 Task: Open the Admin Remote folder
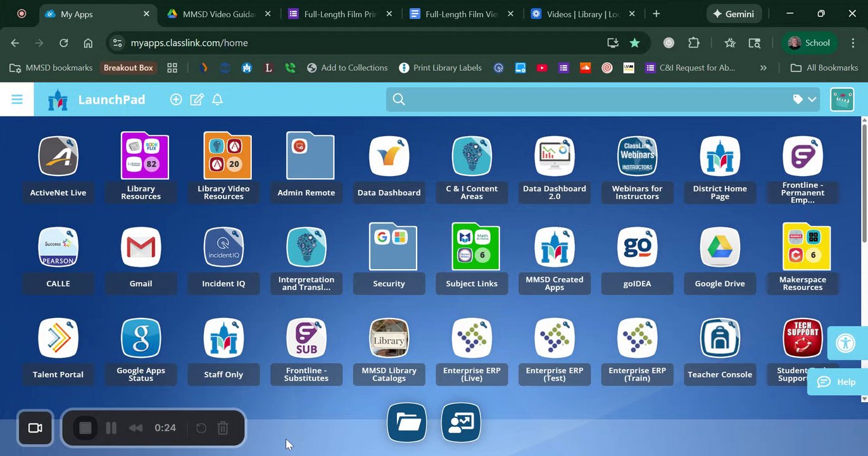(310, 156)
